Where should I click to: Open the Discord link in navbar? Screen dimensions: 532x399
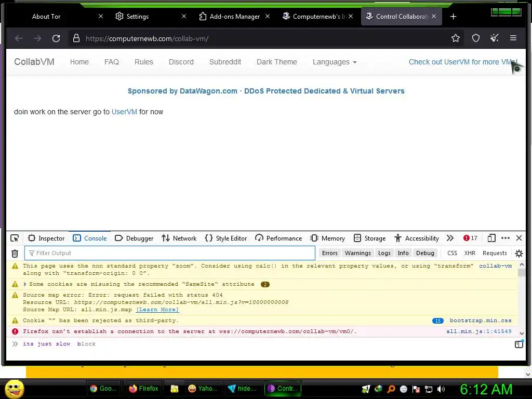pyautogui.click(x=181, y=62)
